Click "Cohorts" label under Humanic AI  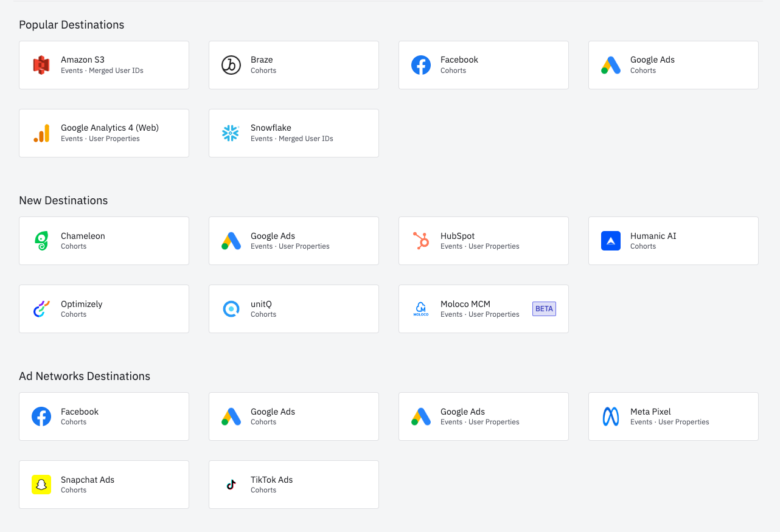pyautogui.click(x=643, y=246)
